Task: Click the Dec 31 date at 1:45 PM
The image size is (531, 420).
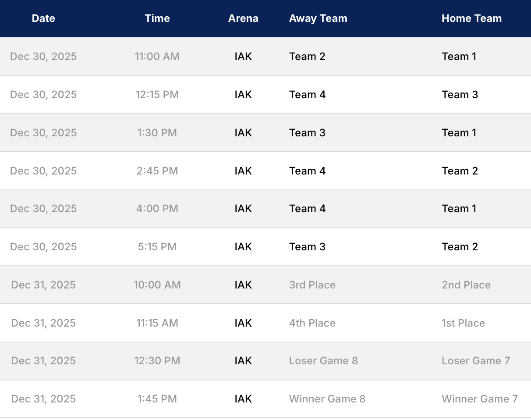Action: pos(43,399)
